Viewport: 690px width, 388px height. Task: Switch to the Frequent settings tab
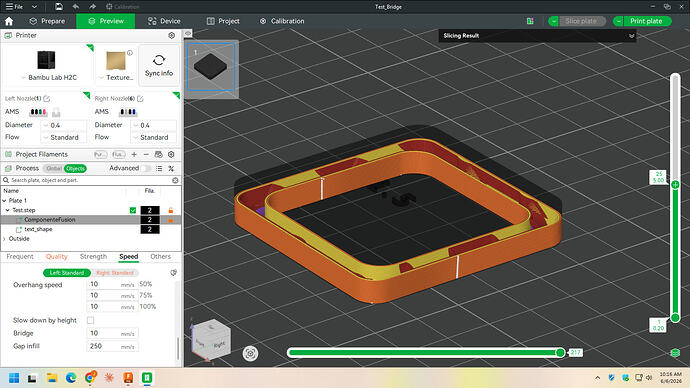pyautogui.click(x=20, y=256)
